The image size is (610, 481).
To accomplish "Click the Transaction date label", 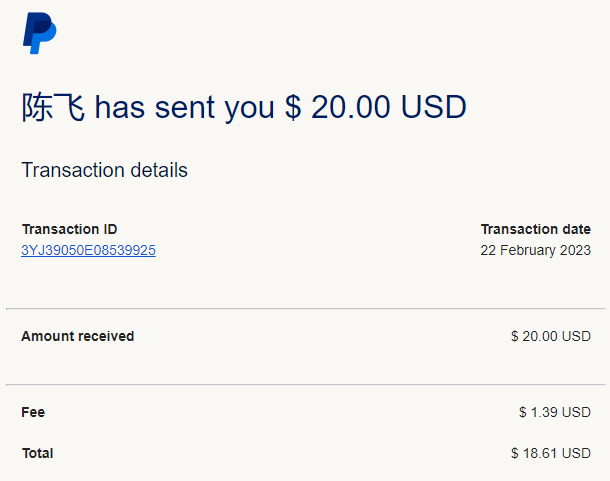I will [536, 229].
